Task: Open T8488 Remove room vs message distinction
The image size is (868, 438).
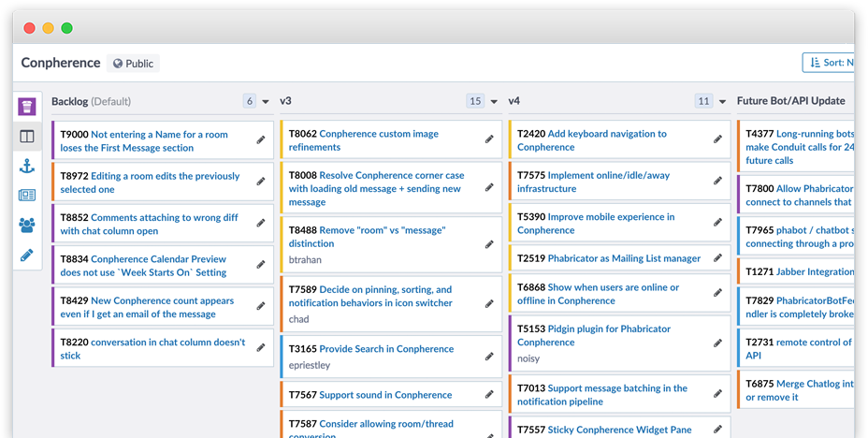Action: pyautogui.click(x=367, y=237)
